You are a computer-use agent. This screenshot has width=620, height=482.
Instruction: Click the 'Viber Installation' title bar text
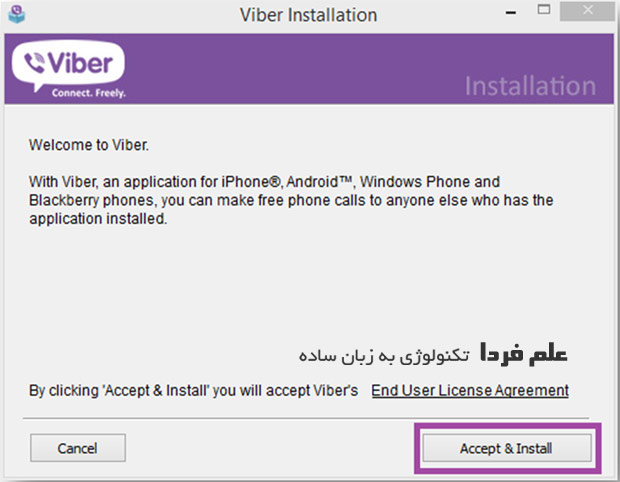click(x=308, y=15)
